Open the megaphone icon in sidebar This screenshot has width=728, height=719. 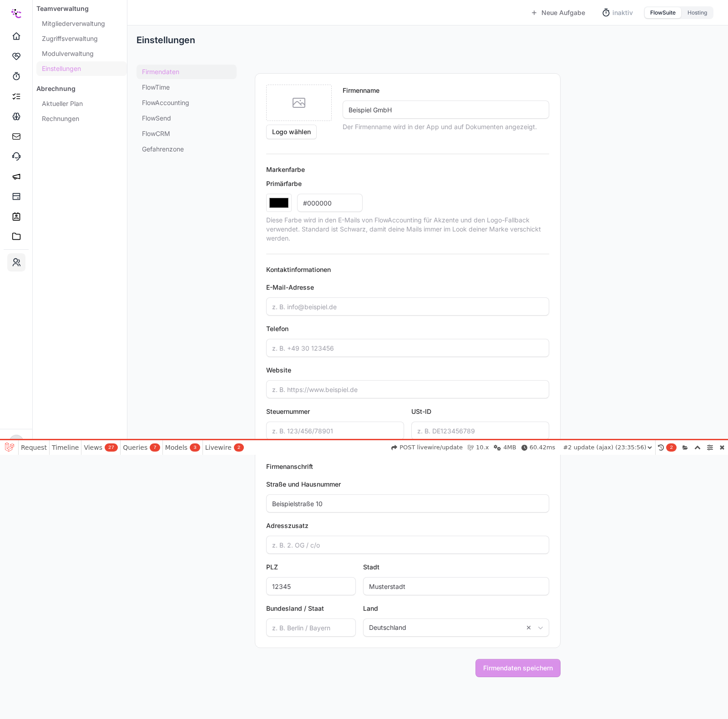16,176
